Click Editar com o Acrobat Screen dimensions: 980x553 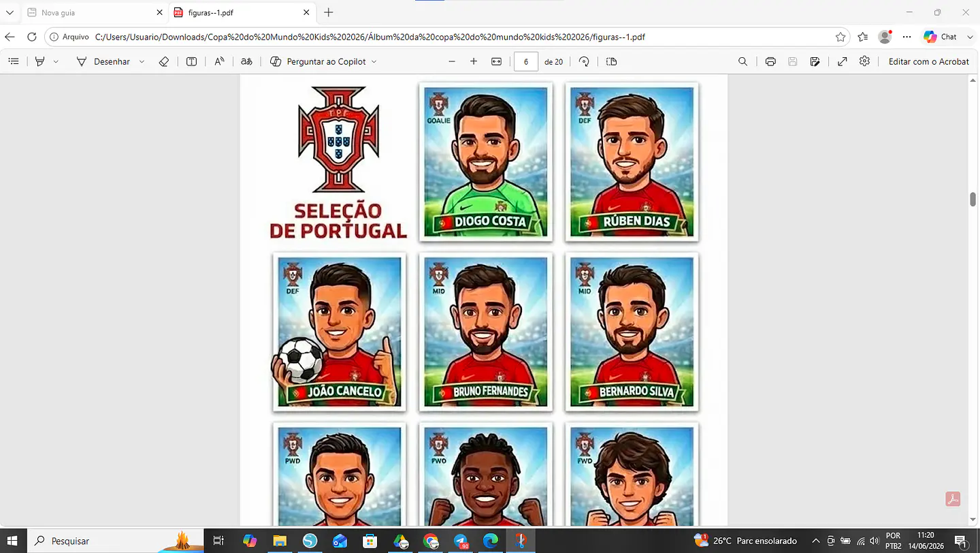click(x=929, y=61)
